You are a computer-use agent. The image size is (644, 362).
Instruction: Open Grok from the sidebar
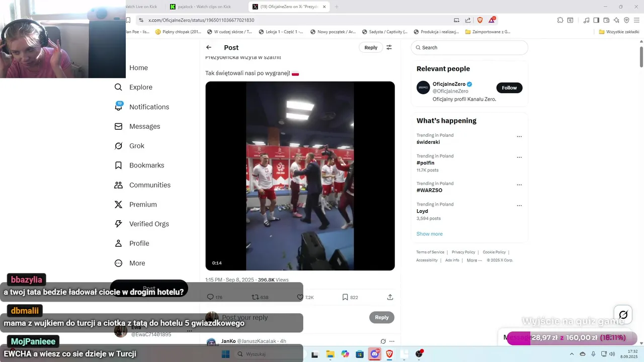tap(129, 146)
